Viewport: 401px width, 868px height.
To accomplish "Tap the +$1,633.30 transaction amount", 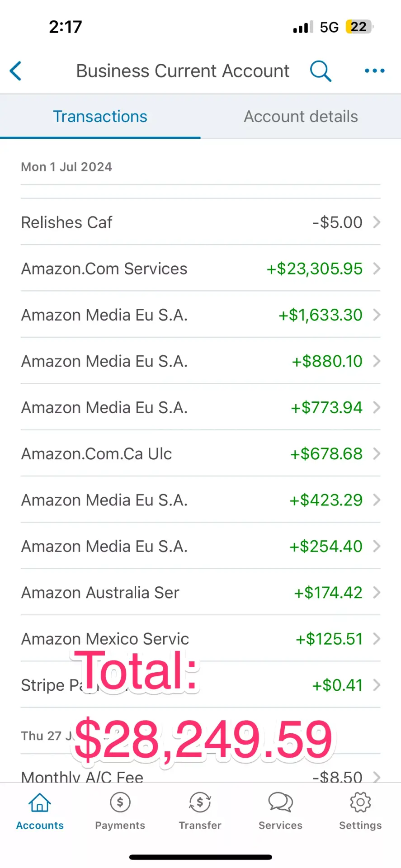I will [x=320, y=315].
